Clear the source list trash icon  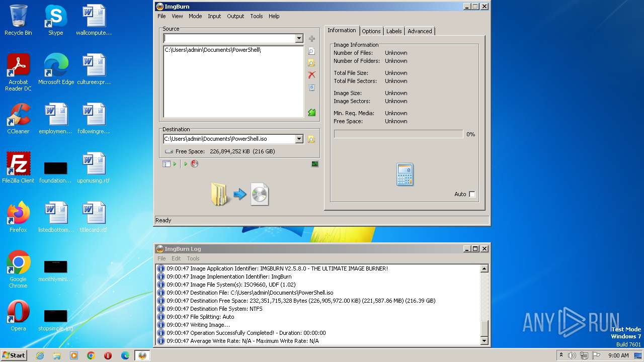click(x=312, y=87)
